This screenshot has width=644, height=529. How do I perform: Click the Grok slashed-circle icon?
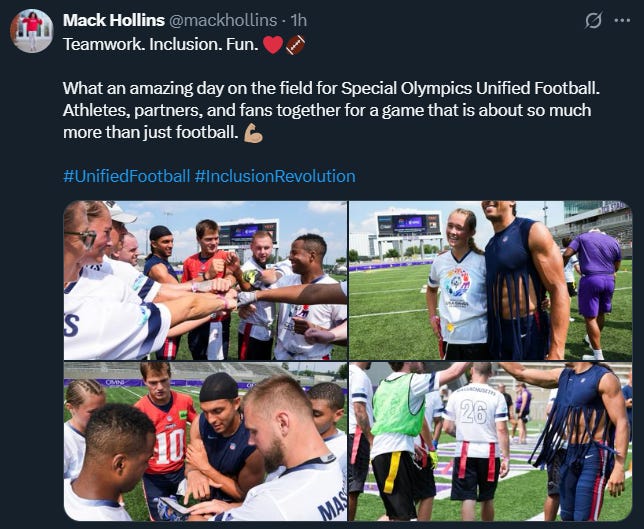[x=593, y=20]
